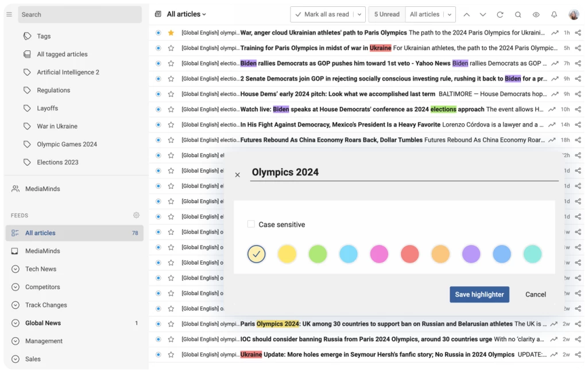Click the refresh icon in the top toolbar

coord(500,14)
